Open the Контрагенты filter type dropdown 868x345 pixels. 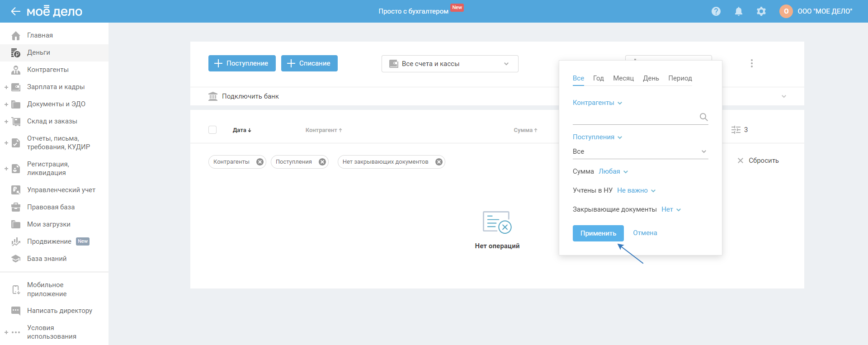[597, 103]
